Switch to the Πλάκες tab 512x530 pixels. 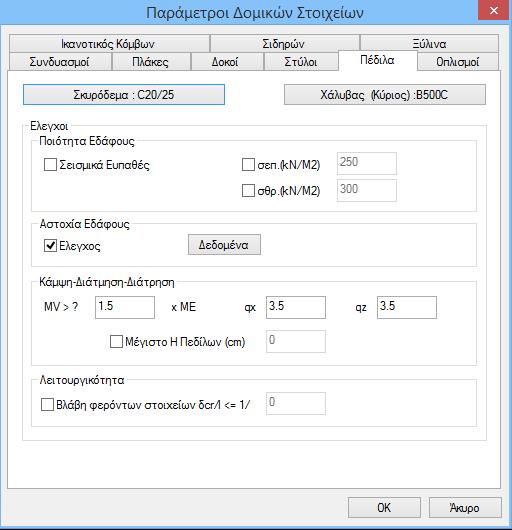151,62
